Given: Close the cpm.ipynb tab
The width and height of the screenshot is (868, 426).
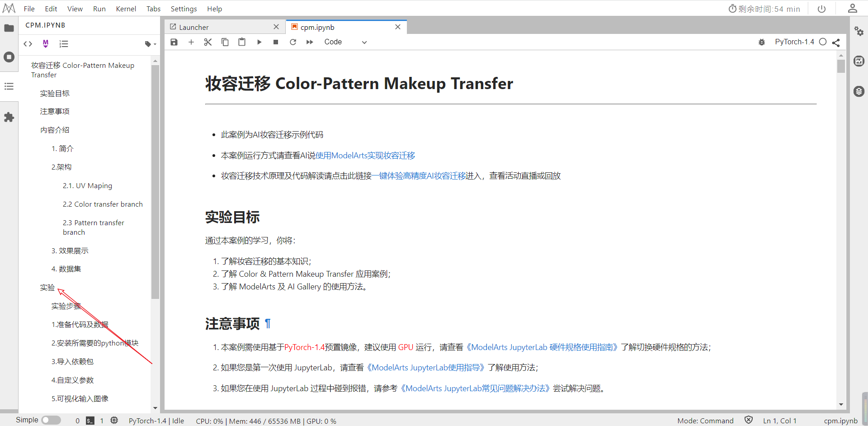Looking at the screenshot, I should point(398,27).
